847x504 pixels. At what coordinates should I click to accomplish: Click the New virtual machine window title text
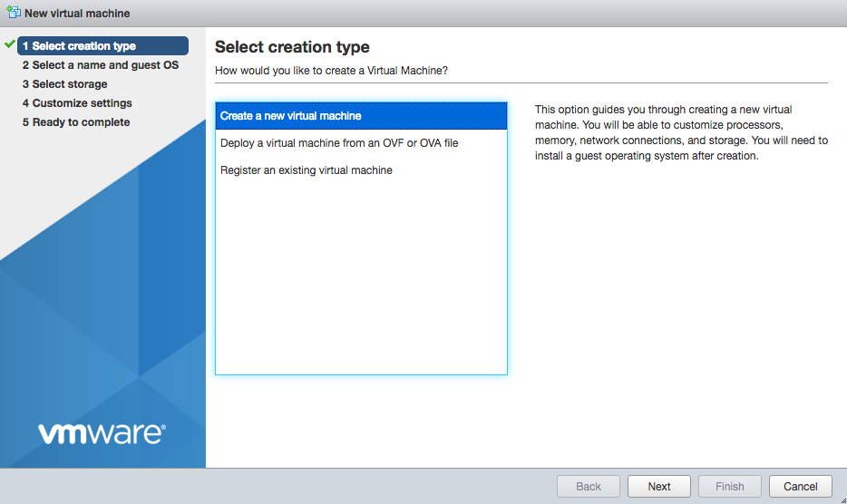[77, 14]
